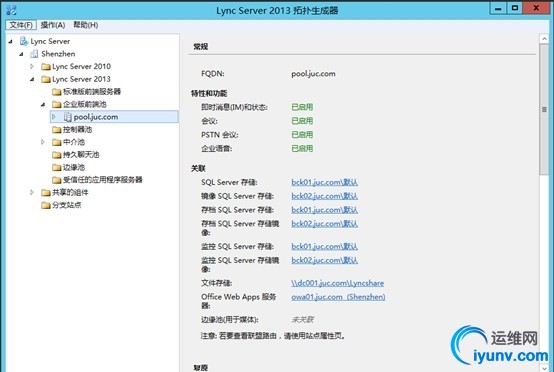Collapse the Shenzhen site node
The image size is (554, 372).
click(x=22, y=54)
